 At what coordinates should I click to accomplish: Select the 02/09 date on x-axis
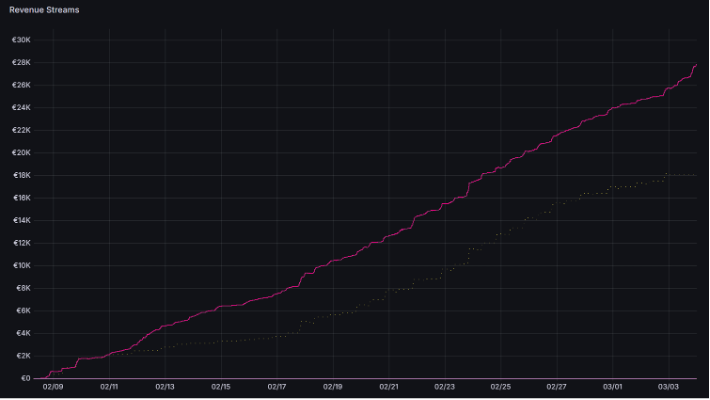tap(54, 387)
